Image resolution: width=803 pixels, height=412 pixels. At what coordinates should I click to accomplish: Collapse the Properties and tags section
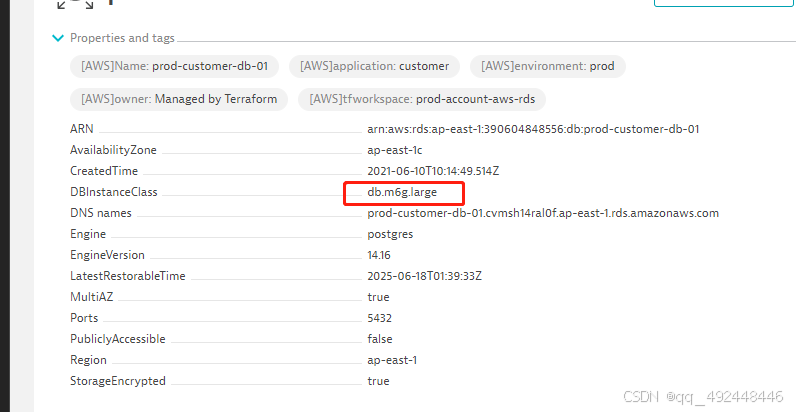point(58,38)
